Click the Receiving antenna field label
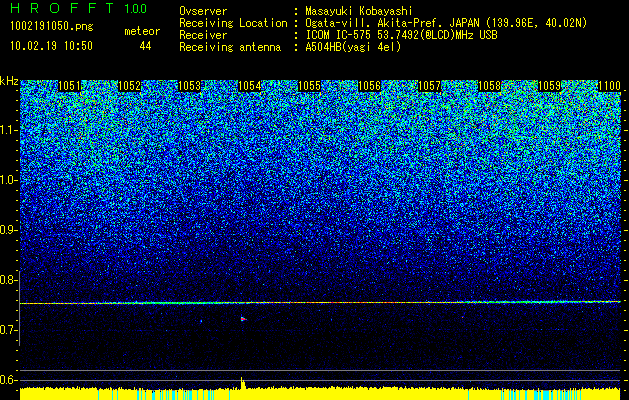Viewport: 629px width, 400px height. (x=230, y=47)
